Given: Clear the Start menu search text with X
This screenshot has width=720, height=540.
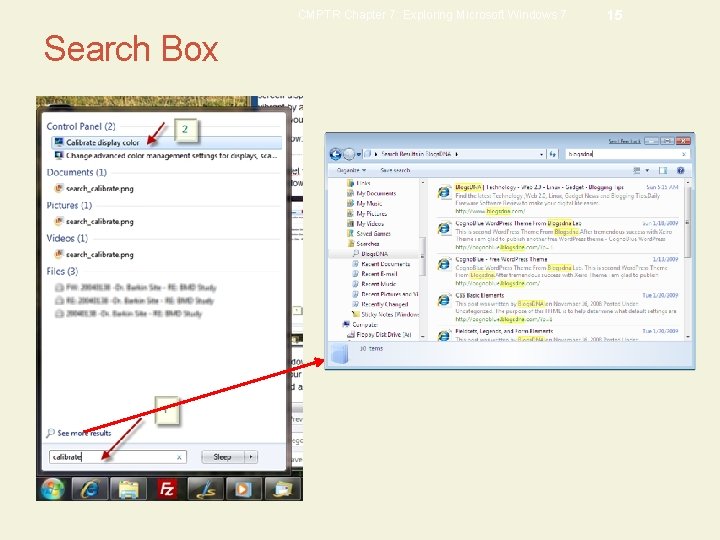Looking at the screenshot, I should [179, 457].
